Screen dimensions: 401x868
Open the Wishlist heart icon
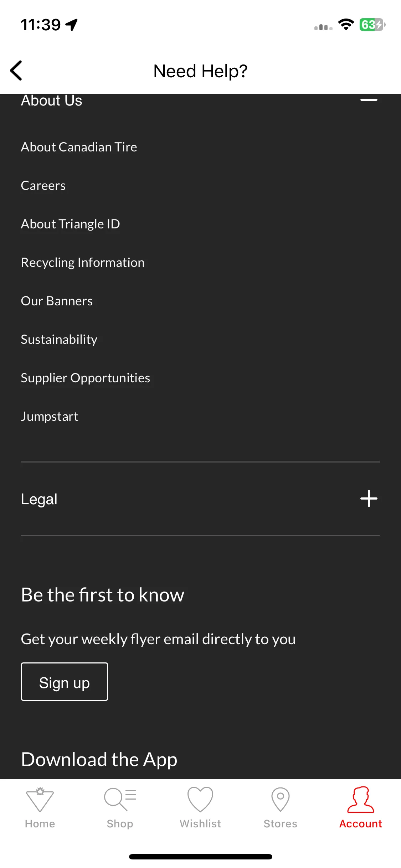[200, 799]
